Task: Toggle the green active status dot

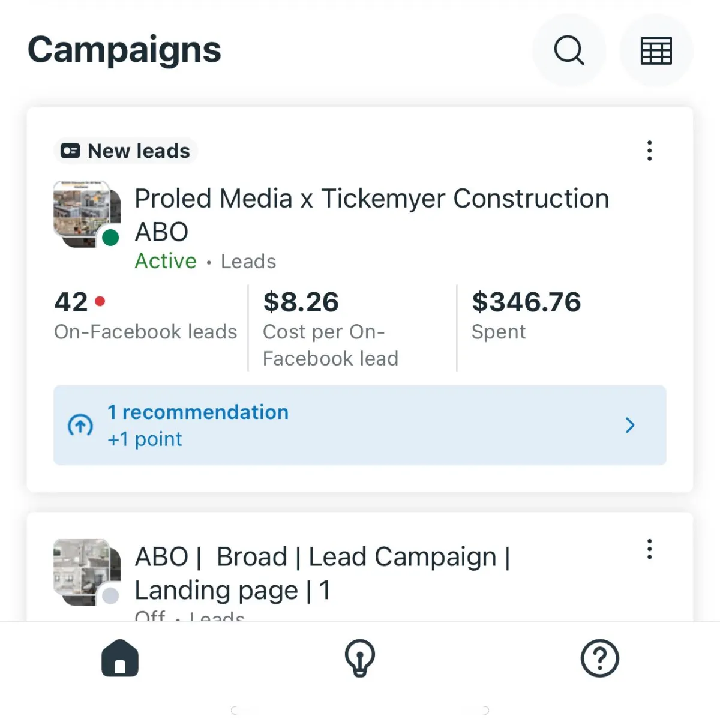Action: click(x=110, y=238)
